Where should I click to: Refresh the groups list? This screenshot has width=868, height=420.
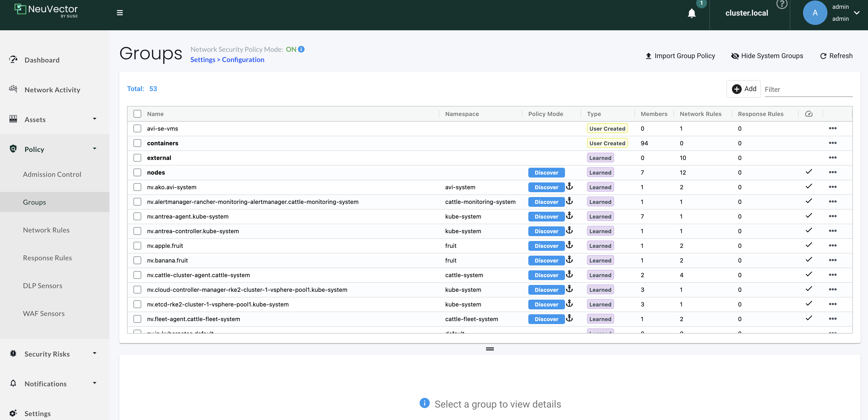tap(836, 56)
